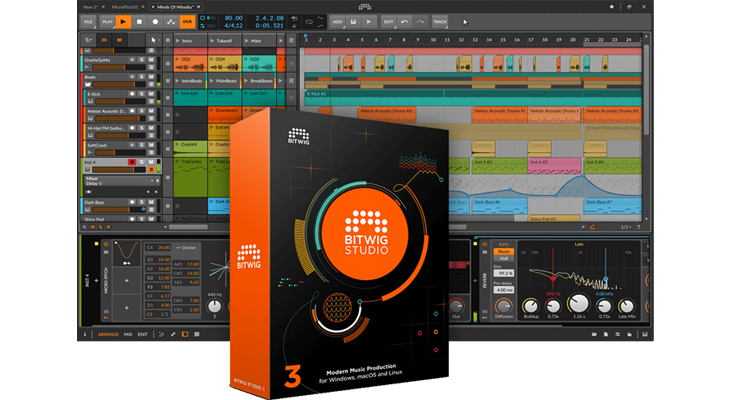Screen dimensions: 730x400
Task: Click the Beats group folder icon
Action: [x=88, y=84]
